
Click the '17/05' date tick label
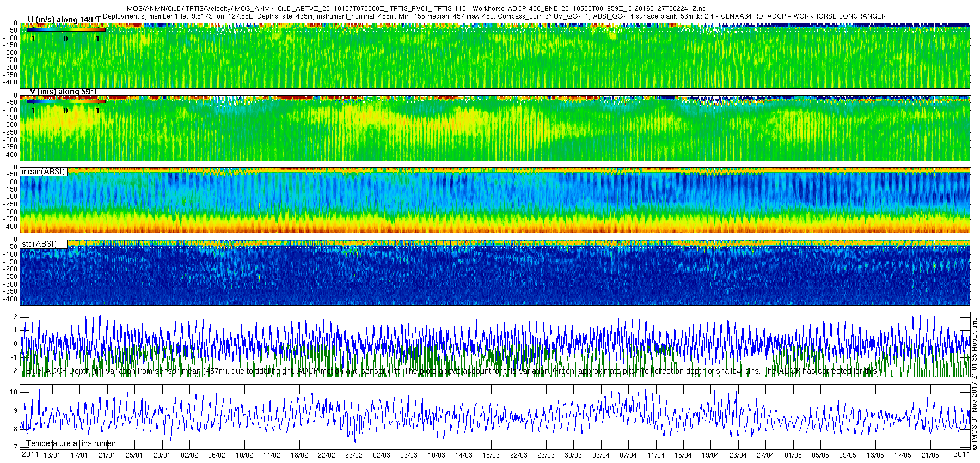[903, 455]
